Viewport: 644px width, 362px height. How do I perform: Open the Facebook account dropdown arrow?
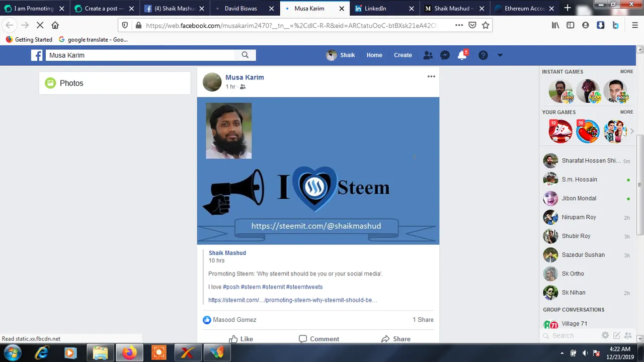click(500, 55)
